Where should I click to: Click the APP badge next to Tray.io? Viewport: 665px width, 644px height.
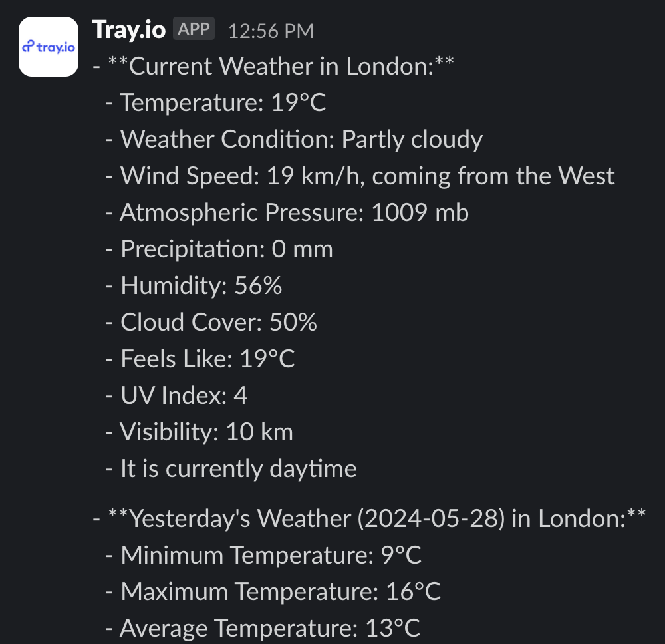click(x=194, y=30)
